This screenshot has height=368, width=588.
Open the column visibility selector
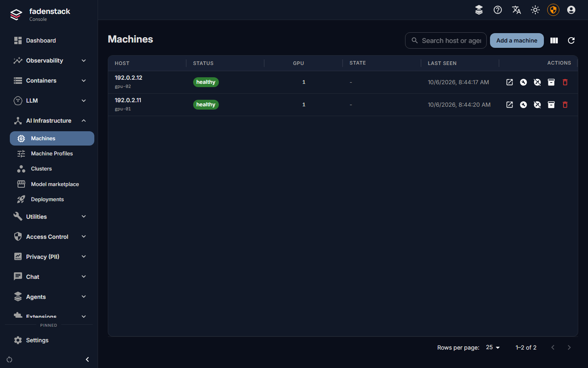(554, 40)
